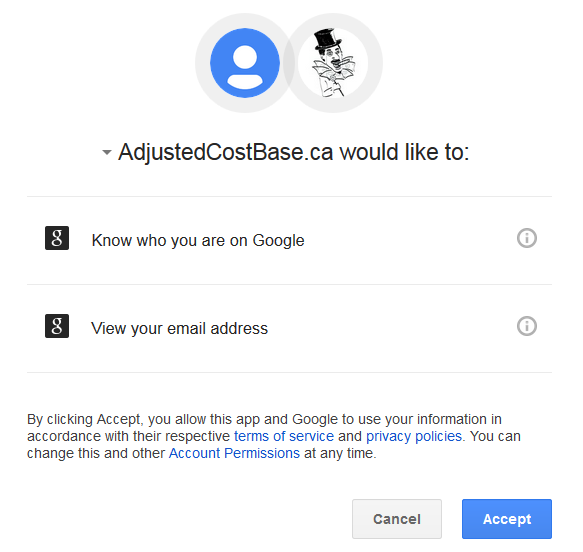
Task: Open the terms of service link
Action: [284, 436]
